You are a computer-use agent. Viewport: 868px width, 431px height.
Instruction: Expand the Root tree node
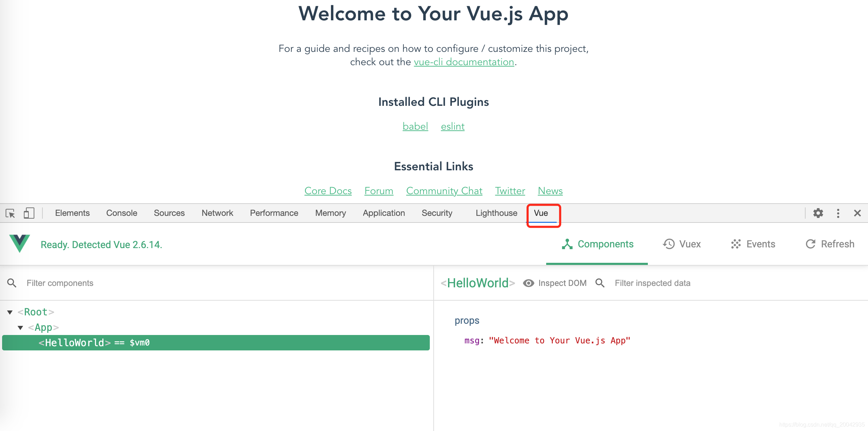tap(10, 311)
